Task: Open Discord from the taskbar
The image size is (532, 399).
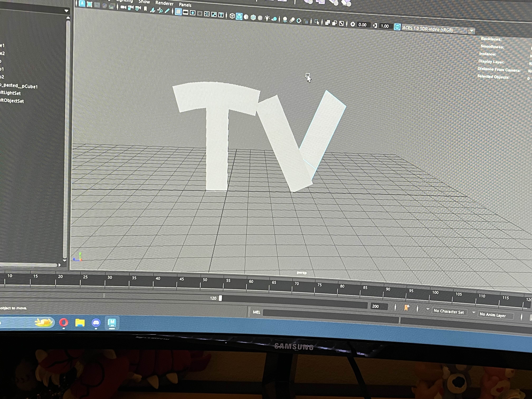Action: (96, 323)
